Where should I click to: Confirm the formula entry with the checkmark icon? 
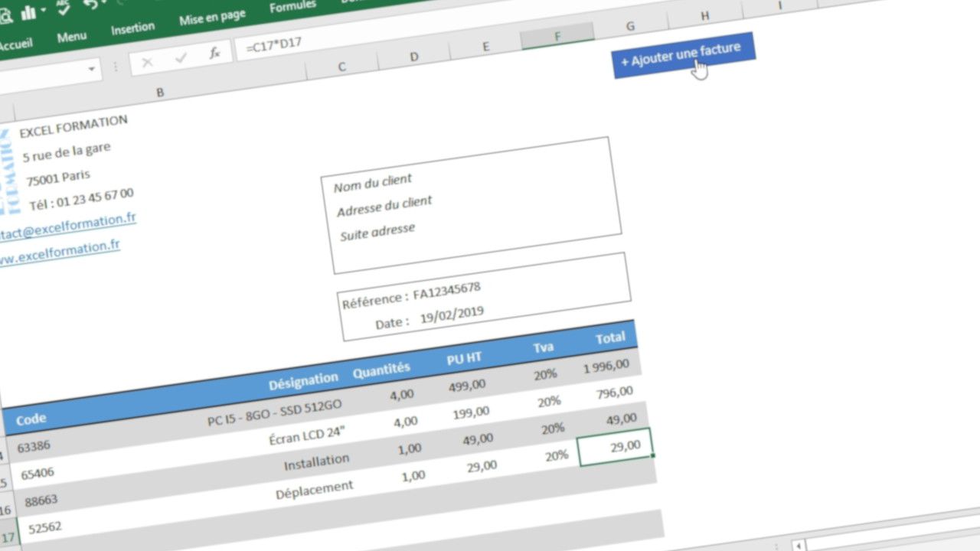coord(181,58)
